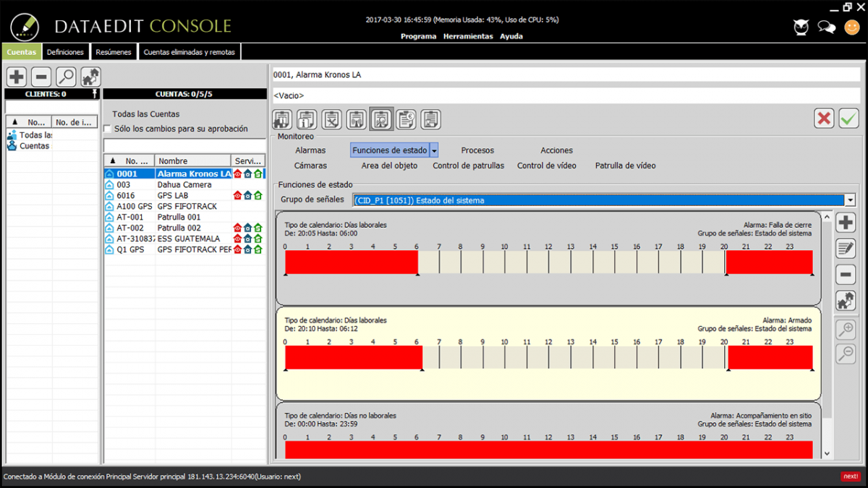Open Control de patrullas section

468,166
